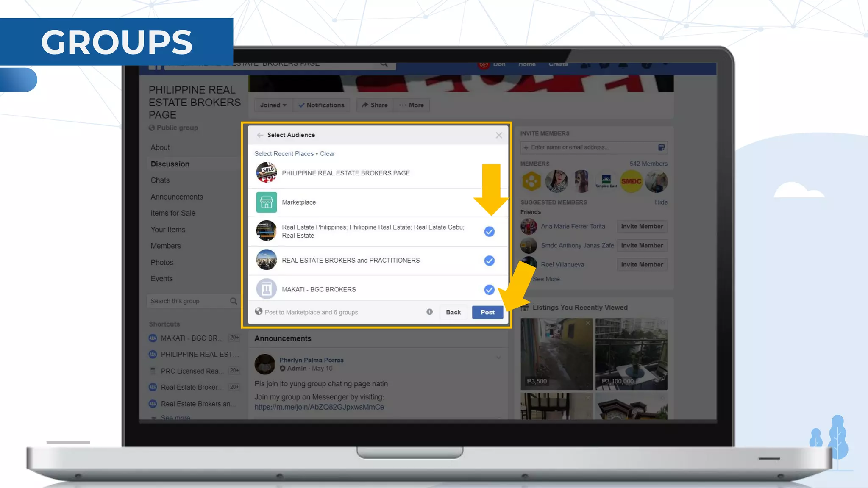Uncheck REAL ESTATE BROKERS and PRACTITIONERS

pyautogui.click(x=489, y=261)
